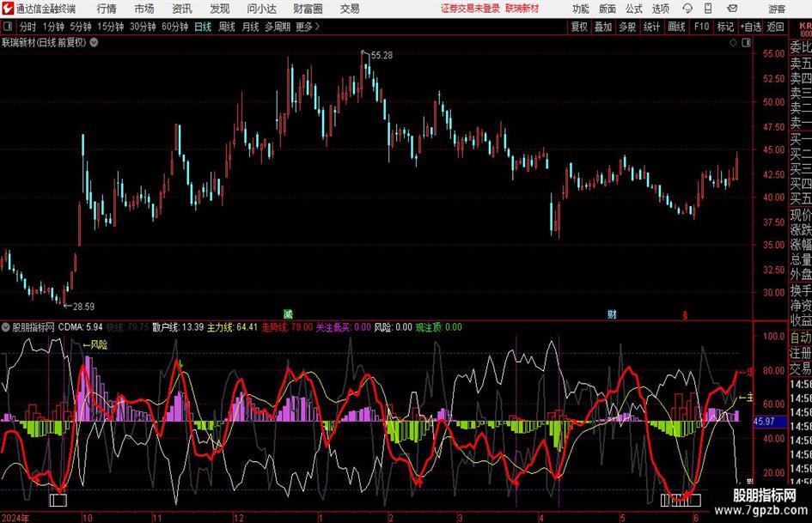Image resolution: width=812 pixels, height=523 pixels.
Task: Click the 画线 drawing toolbar button
Action: 676,27
